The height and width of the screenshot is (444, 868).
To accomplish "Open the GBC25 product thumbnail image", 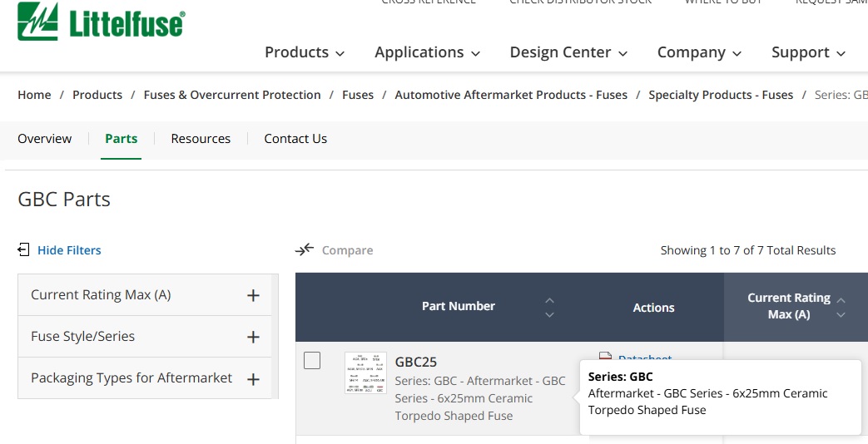I will coord(365,372).
